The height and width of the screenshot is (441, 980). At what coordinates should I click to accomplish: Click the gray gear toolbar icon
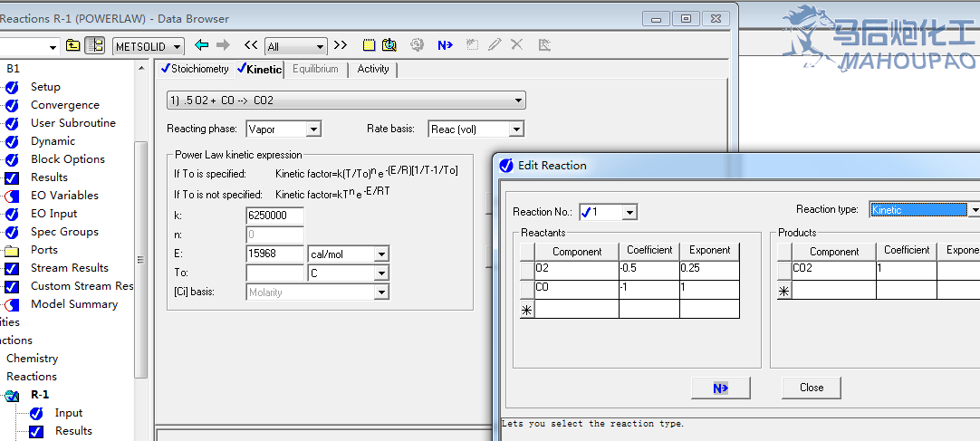point(417,45)
